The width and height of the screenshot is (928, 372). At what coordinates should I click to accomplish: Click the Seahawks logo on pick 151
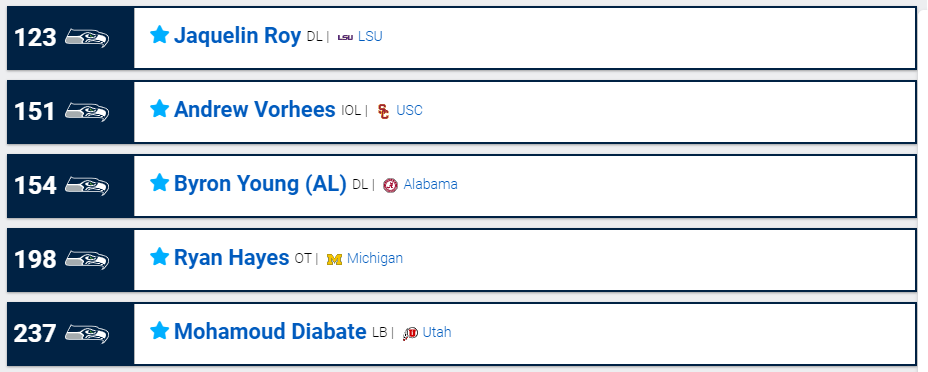(87, 112)
